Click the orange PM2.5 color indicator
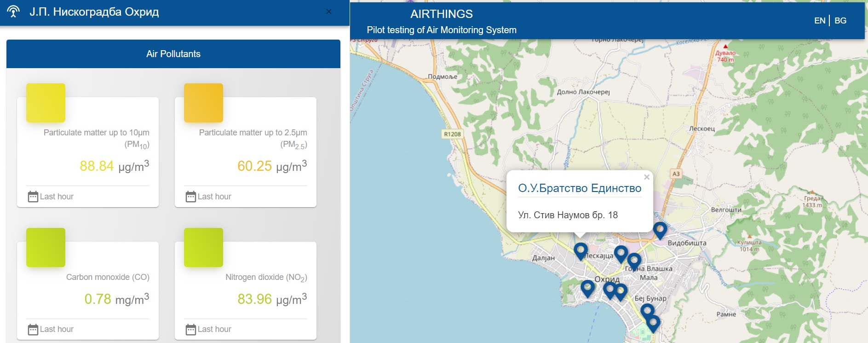Screen dimensions: 868x343 203,103
